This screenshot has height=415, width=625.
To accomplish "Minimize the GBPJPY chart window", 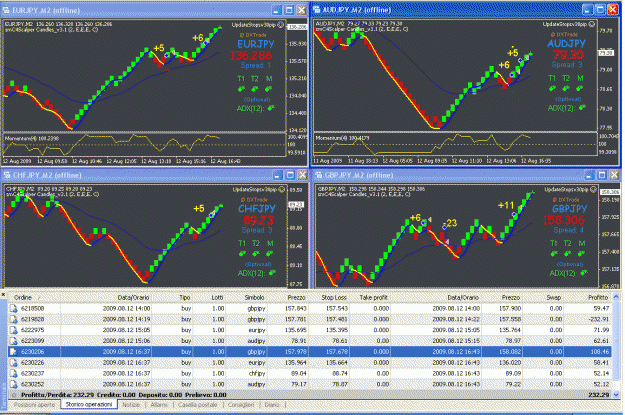I will (x=589, y=175).
